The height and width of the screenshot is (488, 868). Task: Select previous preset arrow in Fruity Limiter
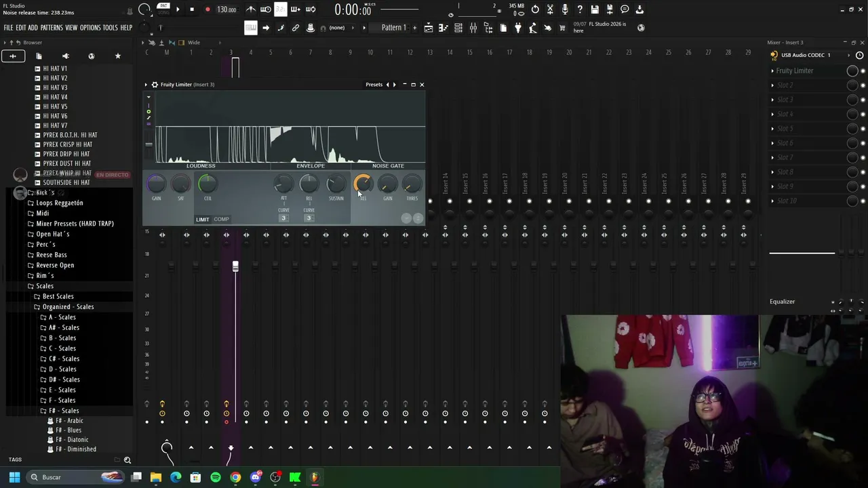tap(387, 85)
